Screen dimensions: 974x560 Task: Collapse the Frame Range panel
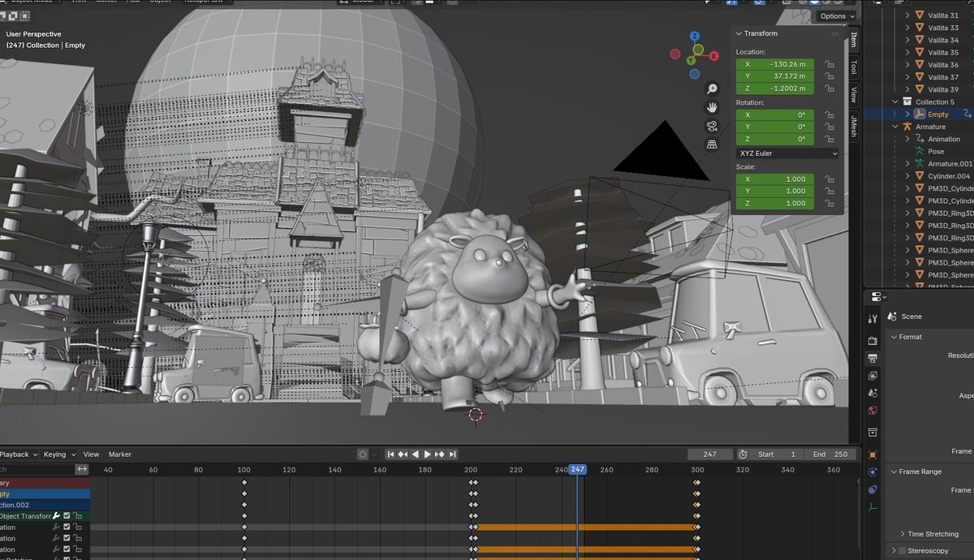[x=894, y=472]
